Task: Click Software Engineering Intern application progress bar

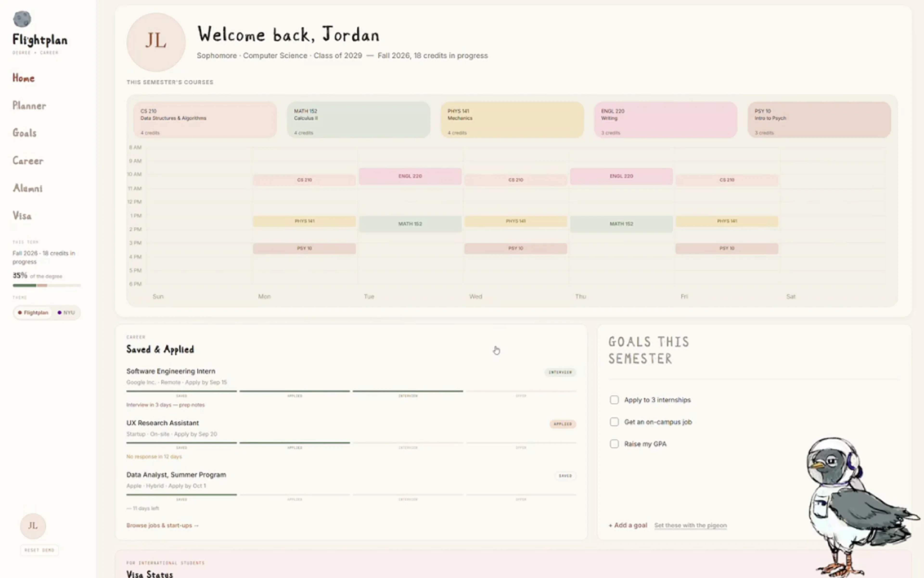Action: click(x=351, y=391)
